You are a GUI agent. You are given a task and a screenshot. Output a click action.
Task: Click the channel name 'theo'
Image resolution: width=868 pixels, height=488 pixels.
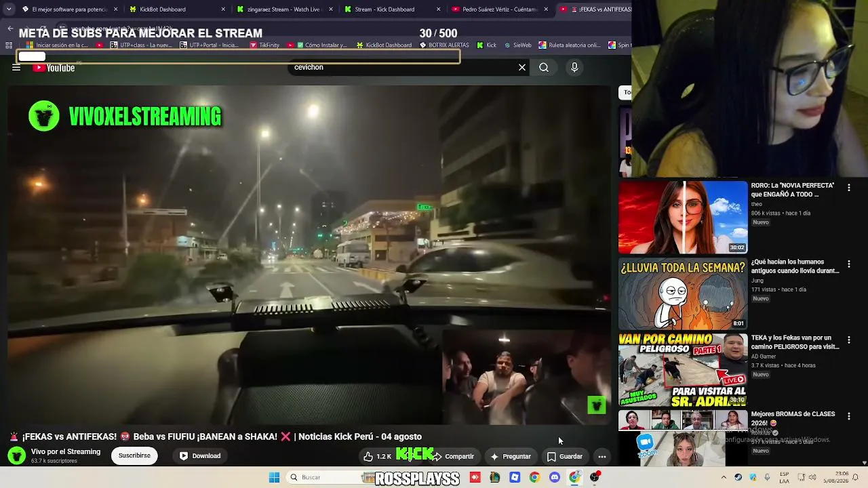pyautogui.click(x=757, y=204)
